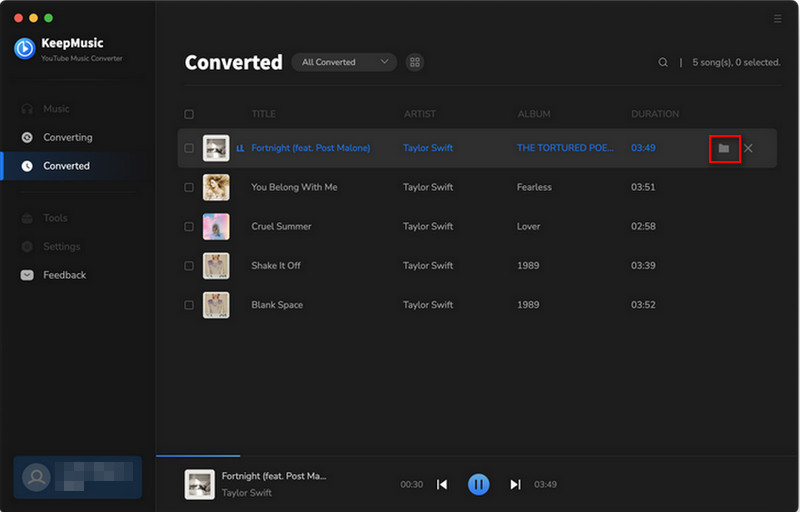Click duration '02:58' of Cruel Summer

[643, 226]
